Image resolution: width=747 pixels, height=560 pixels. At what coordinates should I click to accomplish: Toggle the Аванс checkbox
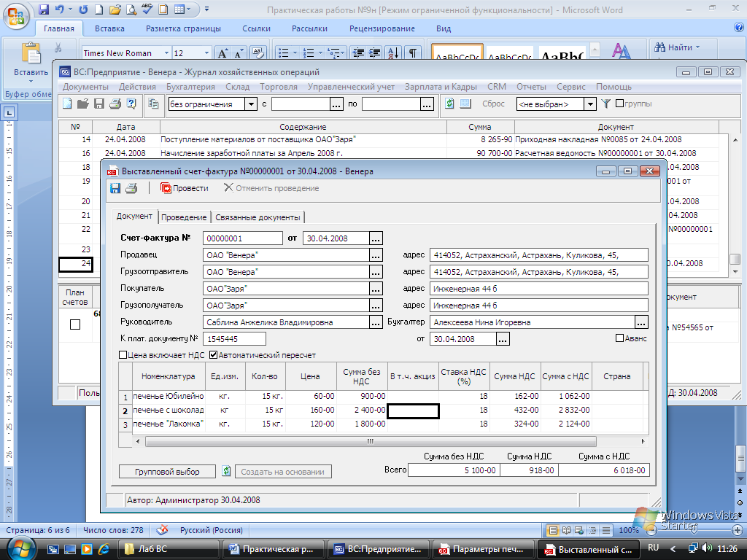pos(620,338)
